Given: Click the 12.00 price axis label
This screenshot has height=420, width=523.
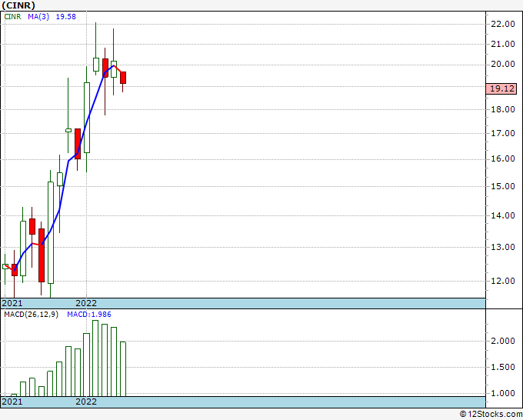Looking at the screenshot, I should click(x=503, y=281).
